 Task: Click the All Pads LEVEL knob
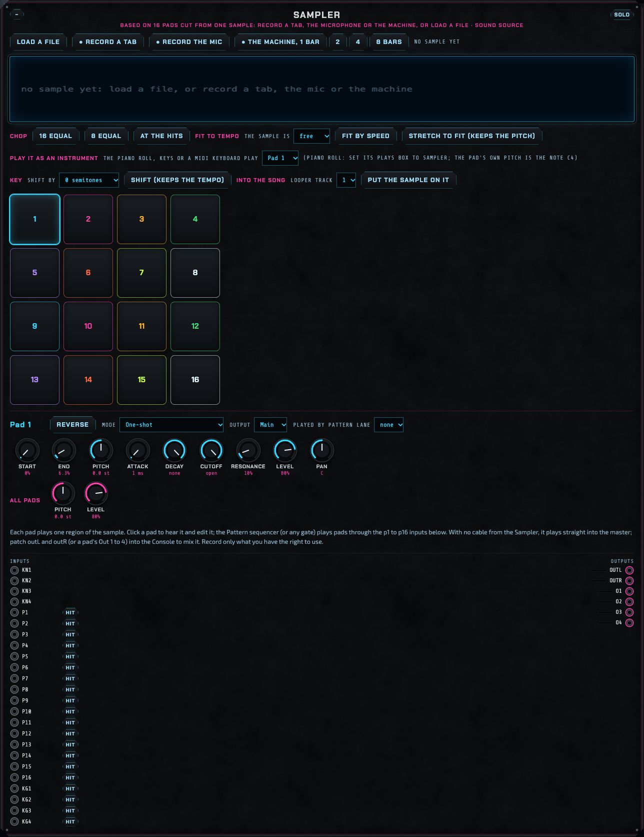point(95,494)
